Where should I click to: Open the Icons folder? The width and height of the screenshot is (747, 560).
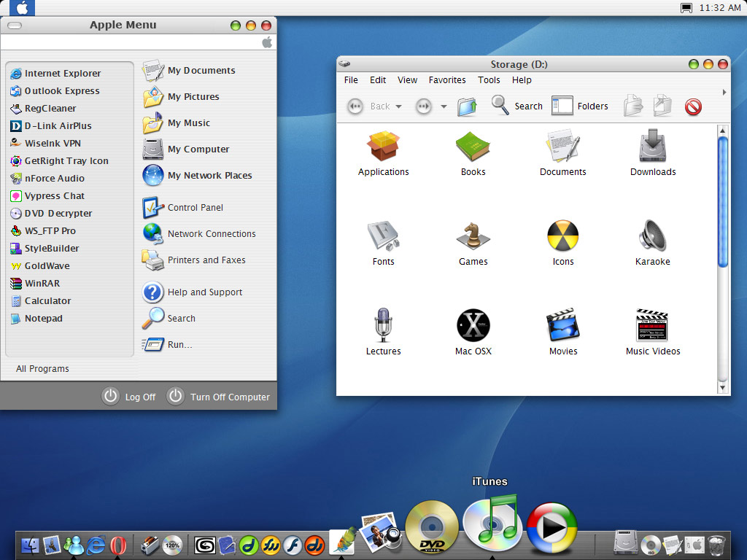[x=563, y=244]
